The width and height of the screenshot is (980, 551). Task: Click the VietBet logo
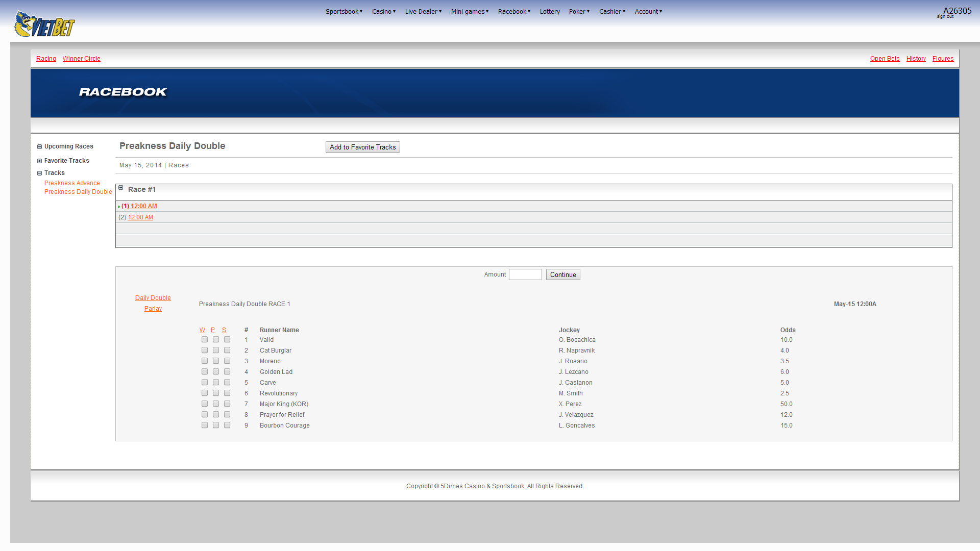(44, 24)
